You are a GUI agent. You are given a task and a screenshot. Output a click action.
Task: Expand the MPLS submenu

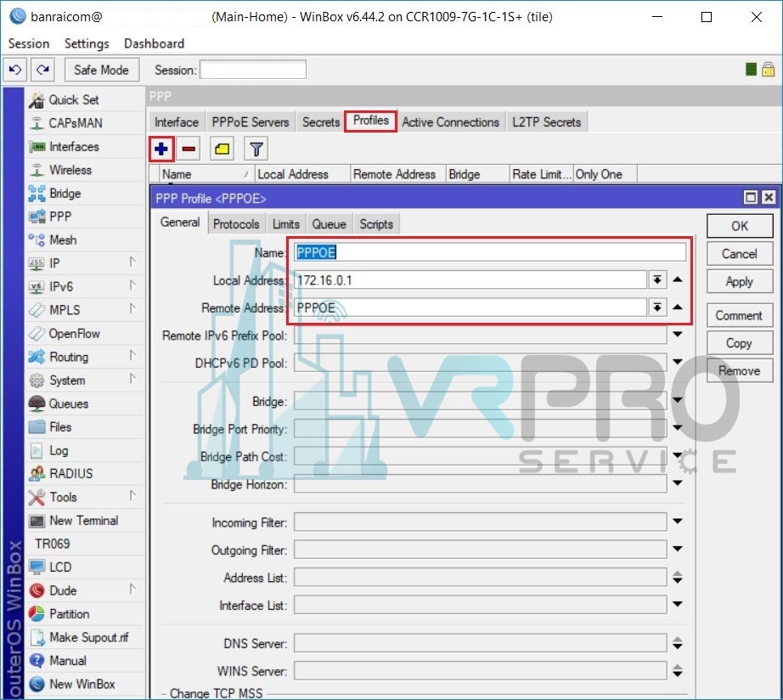click(132, 308)
